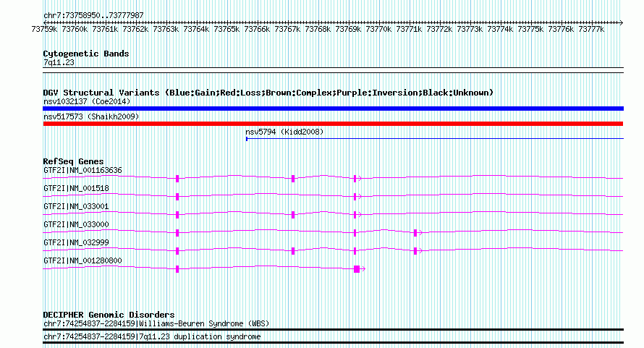Open the Cytogenetic Bands track title
This screenshot has width=644, height=348.
coord(86,54)
